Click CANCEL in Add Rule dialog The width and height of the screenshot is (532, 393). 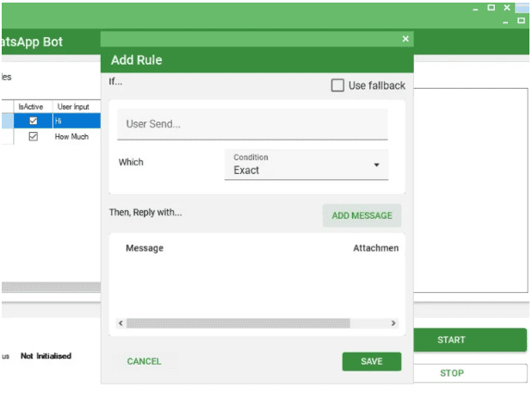tap(144, 361)
